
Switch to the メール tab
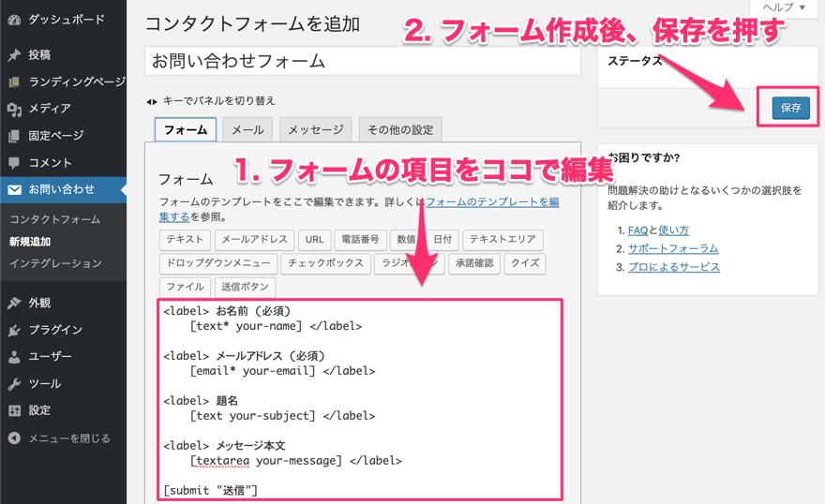247,130
